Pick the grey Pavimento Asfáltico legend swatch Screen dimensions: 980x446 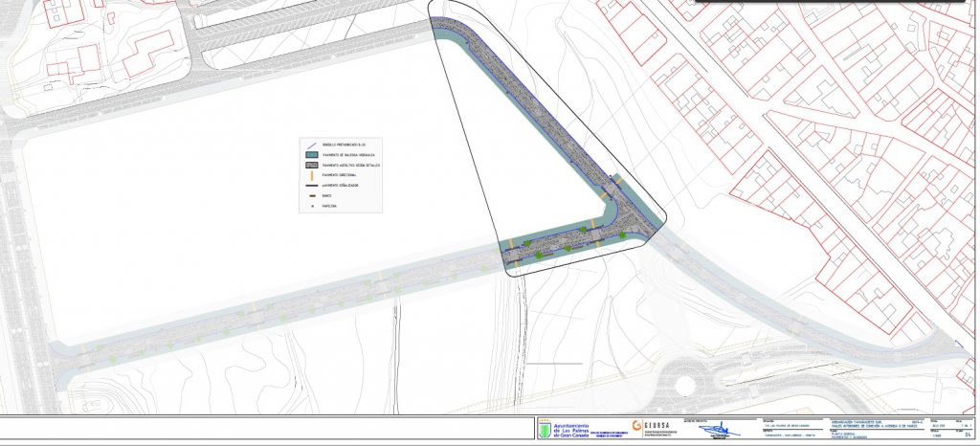[311, 165]
